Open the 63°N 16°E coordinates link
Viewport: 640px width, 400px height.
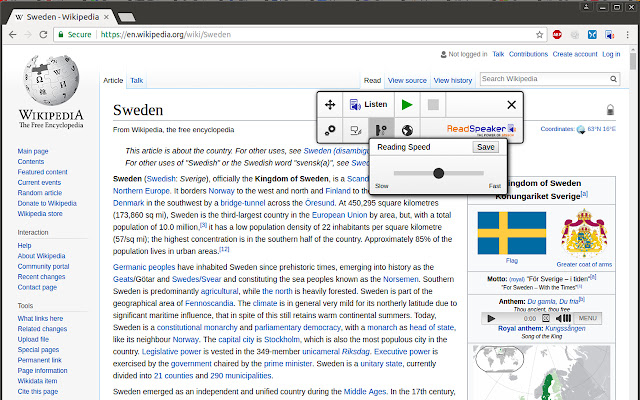point(602,129)
